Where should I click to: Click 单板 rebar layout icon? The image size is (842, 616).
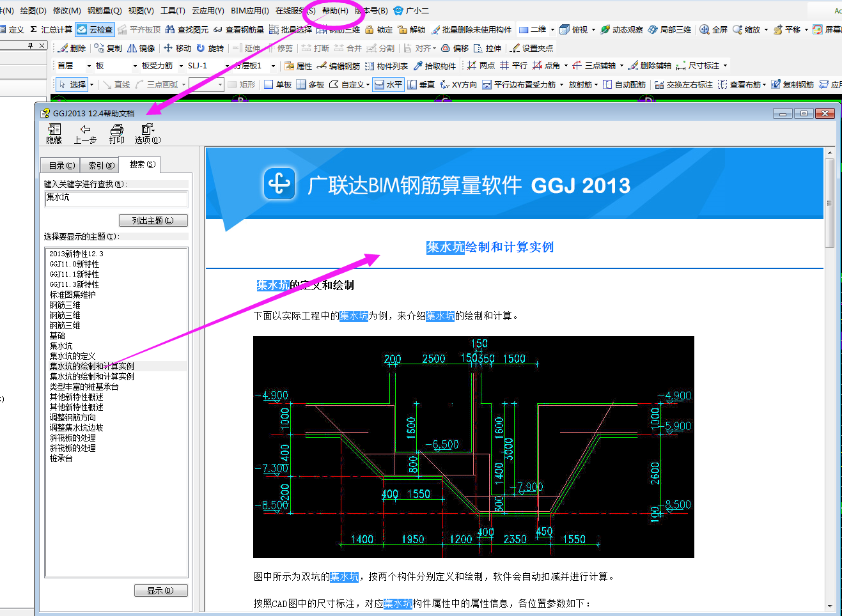(x=269, y=84)
